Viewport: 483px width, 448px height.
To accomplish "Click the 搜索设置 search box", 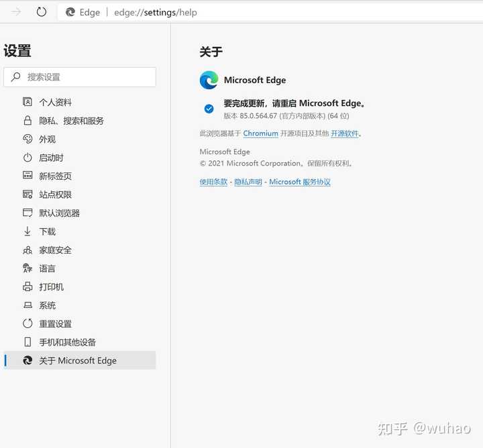I will click(x=80, y=77).
